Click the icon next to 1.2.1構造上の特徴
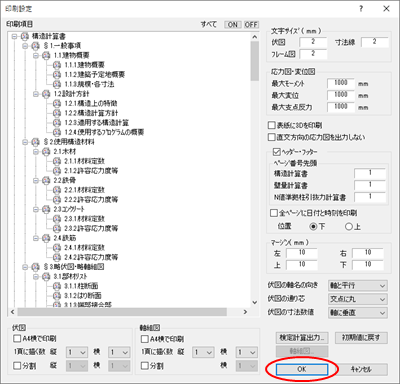 tap(57, 103)
